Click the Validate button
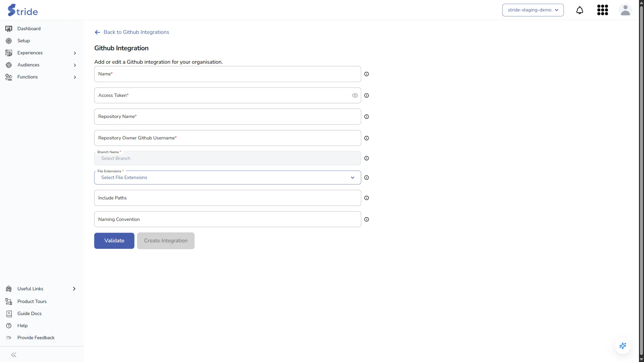The height and width of the screenshot is (362, 644). coord(114,241)
